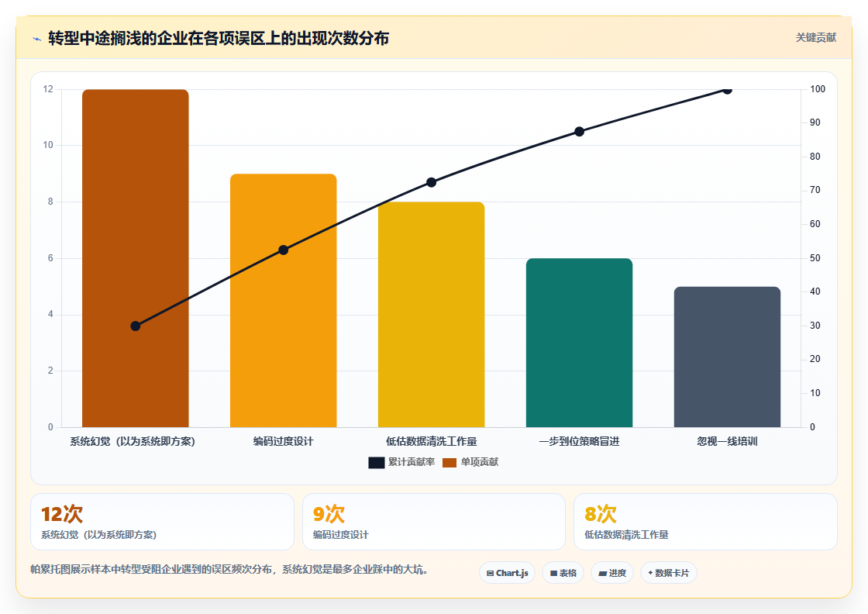The height and width of the screenshot is (614, 868).
Task: Click the 累计贡献率 legend text
Action: (x=412, y=462)
